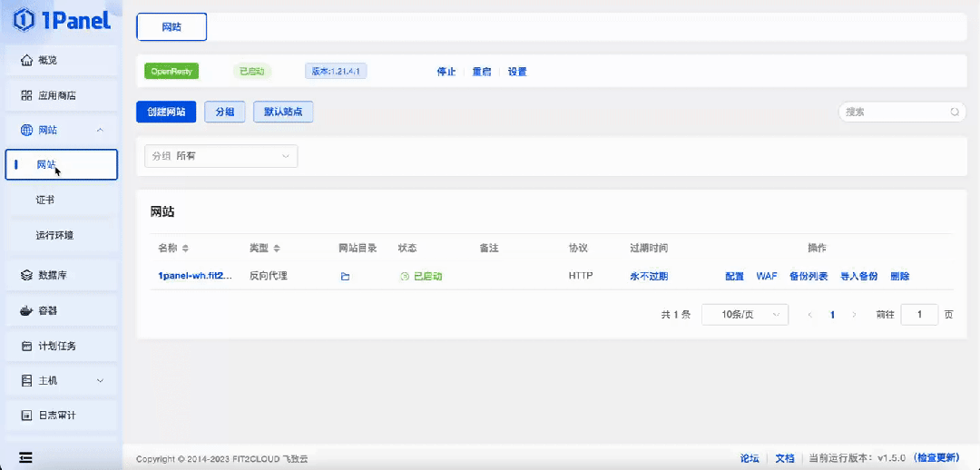Select the 证书 submenu item

tap(62, 200)
